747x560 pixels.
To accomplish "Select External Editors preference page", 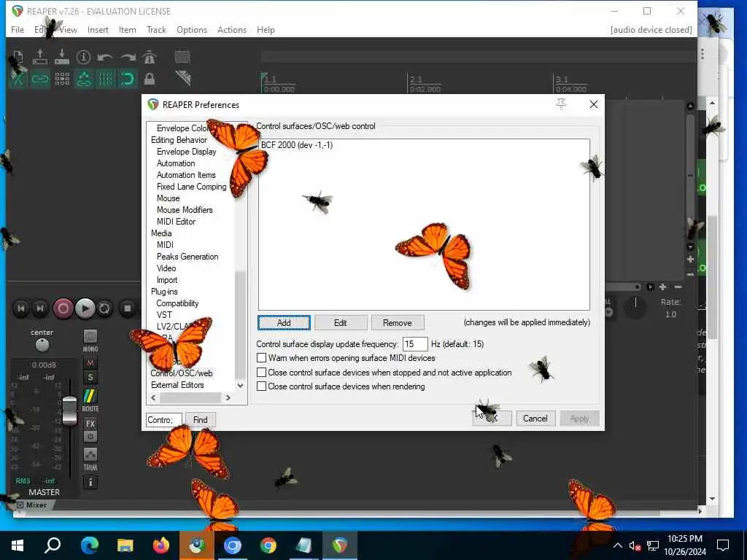I will (177, 385).
